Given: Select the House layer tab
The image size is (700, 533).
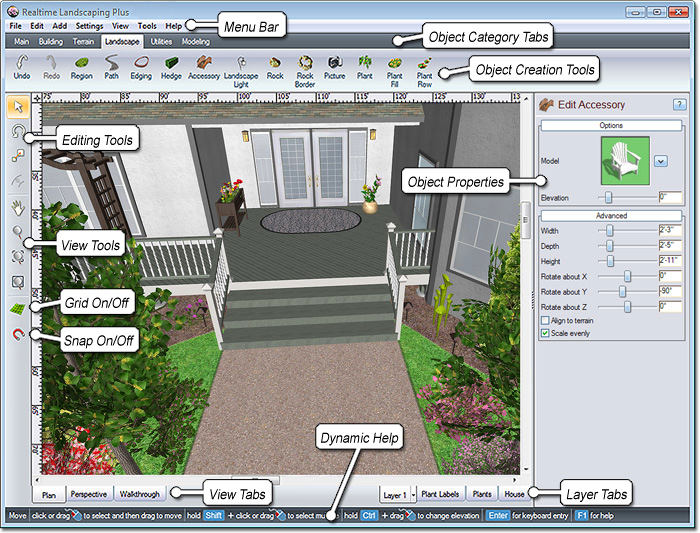Looking at the screenshot, I should (514, 494).
